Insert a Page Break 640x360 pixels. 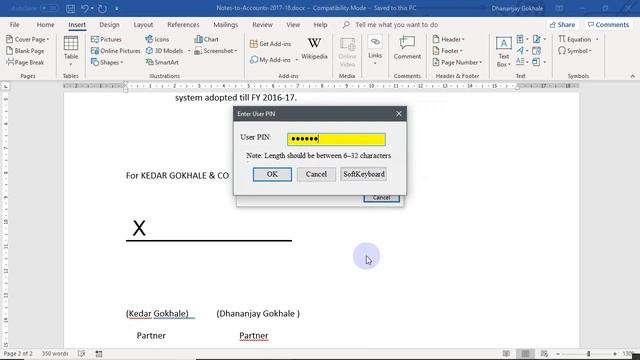click(25, 62)
